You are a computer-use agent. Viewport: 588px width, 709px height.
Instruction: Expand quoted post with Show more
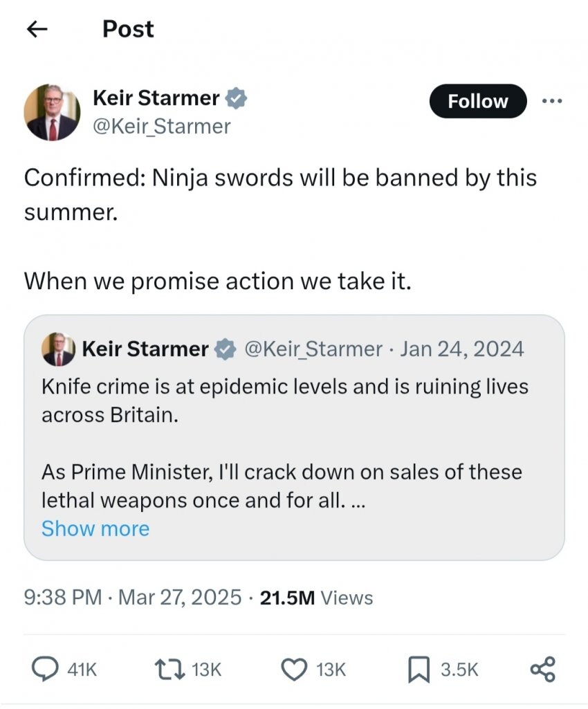tap(95, 528)
